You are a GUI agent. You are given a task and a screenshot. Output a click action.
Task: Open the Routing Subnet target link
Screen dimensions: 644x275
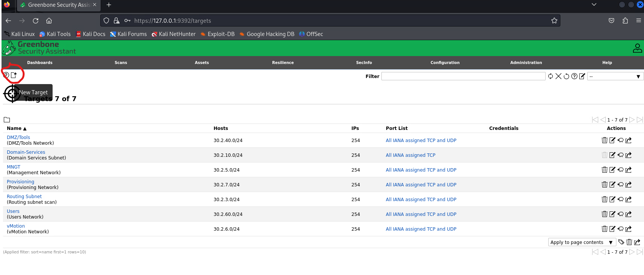click(x=24, y=197)
